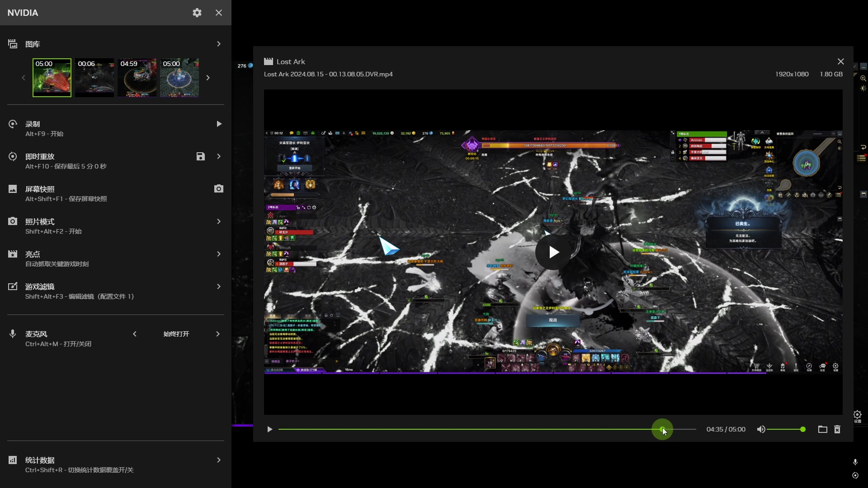868x488 pixels.
Task: Open the 屏幕快照 menu item
Action: coord(116,193)
